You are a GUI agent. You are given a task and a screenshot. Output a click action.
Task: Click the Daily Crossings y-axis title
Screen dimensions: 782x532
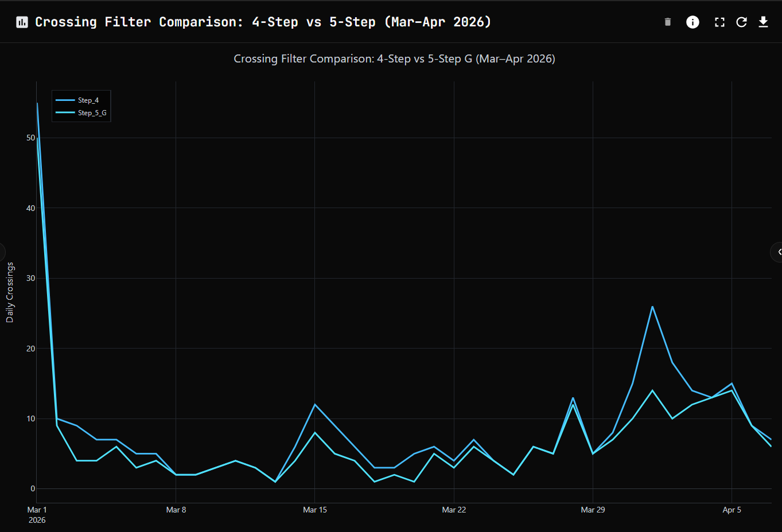point(10,292)
